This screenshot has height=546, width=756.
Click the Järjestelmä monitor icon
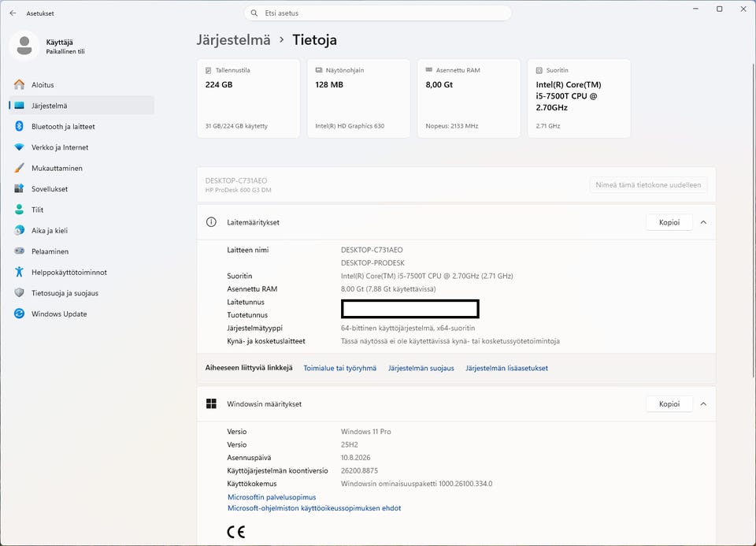click(19, 106)
